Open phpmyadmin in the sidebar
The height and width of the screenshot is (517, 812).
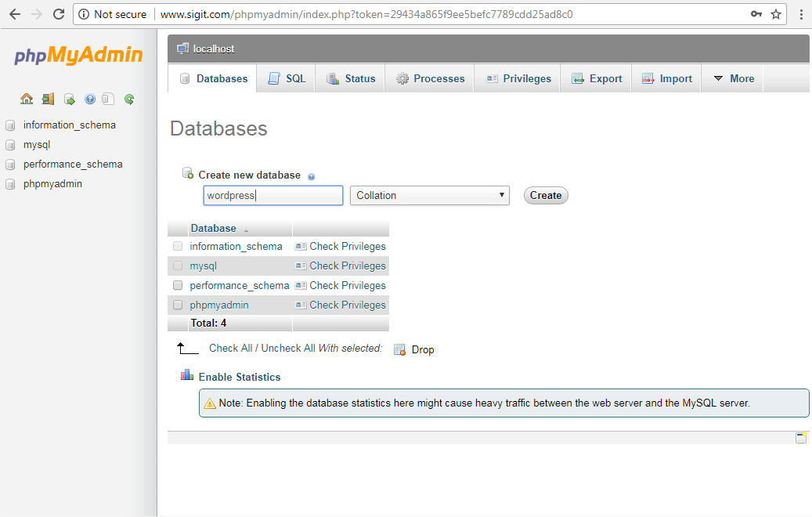pos(52,184)
